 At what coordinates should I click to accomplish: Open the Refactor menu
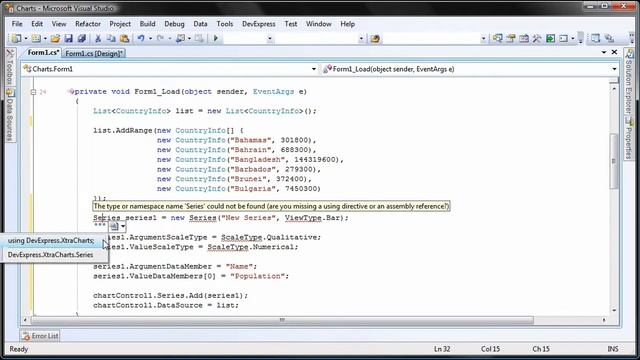tap(88, 24)
